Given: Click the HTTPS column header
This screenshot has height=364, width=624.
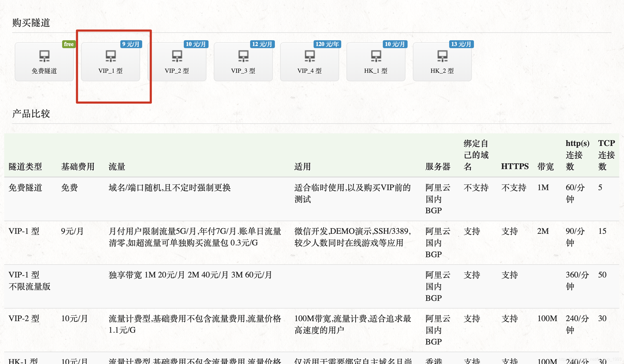Looking at the screenshot, I should coord(515,166).
